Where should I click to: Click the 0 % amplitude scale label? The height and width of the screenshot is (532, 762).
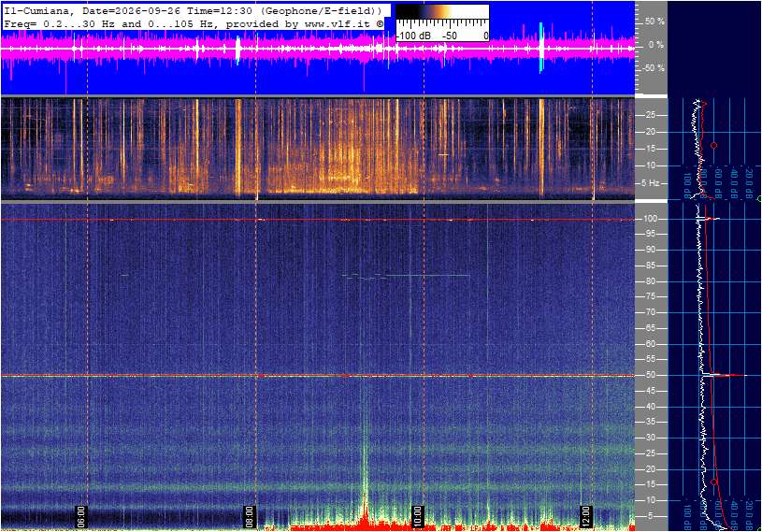(x=656, y=45)
